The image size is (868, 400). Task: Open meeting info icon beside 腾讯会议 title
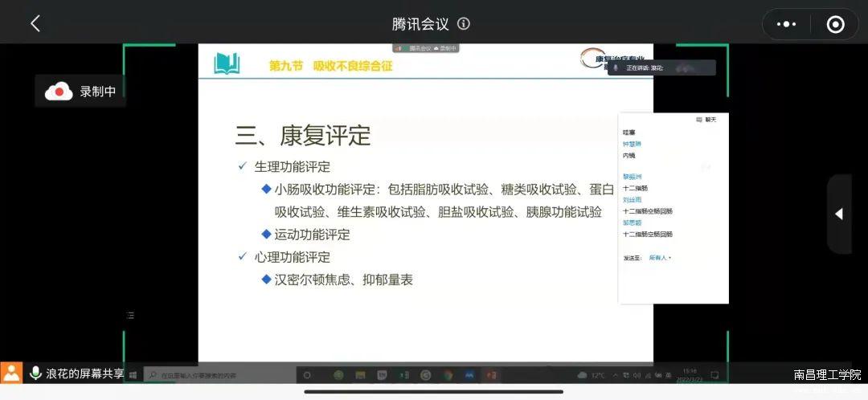(464, 24)
